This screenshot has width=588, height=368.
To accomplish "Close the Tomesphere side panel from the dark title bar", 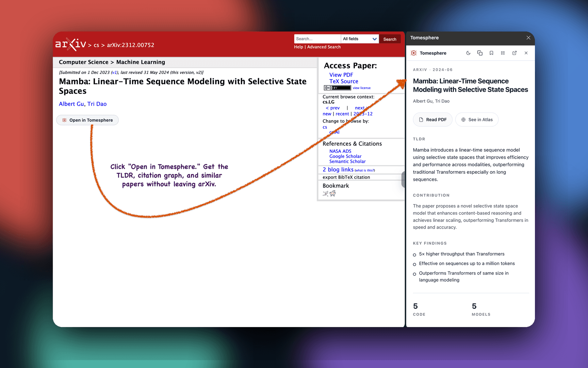I will pyautogui.click(x=528, y=38).
